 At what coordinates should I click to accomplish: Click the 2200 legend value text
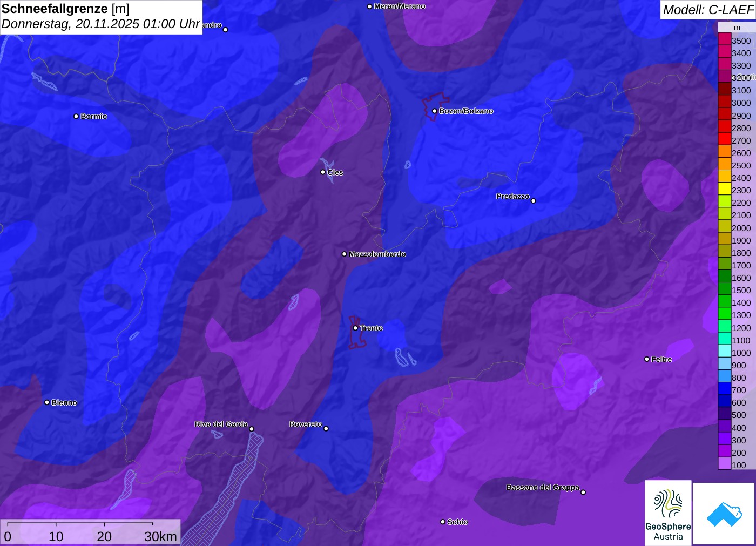click(x=741, y=203)
